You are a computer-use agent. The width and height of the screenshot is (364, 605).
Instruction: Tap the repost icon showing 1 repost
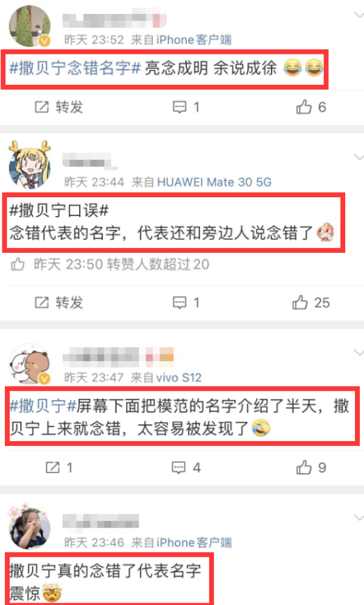59,467
